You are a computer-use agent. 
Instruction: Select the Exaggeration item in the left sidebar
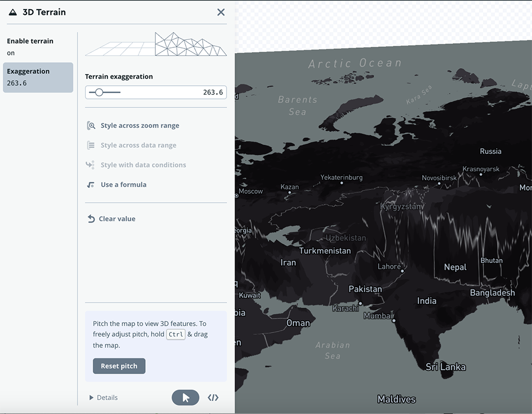point(37,77)
